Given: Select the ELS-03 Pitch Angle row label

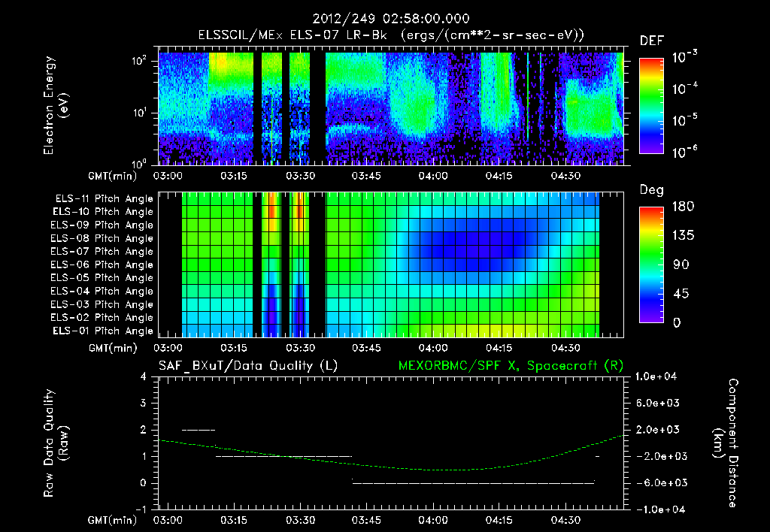Looking at the screenshot, I should [x=102, y=304].
